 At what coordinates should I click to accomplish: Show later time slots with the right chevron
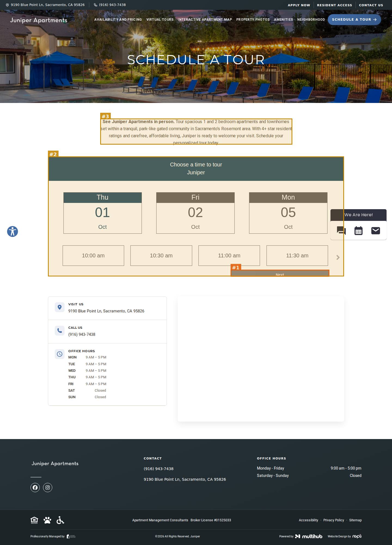point(338,257)
